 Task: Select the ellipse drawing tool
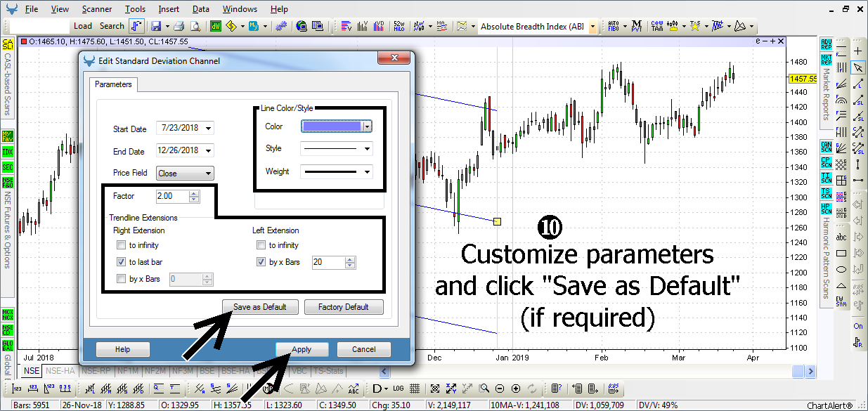tap(841, 269)
